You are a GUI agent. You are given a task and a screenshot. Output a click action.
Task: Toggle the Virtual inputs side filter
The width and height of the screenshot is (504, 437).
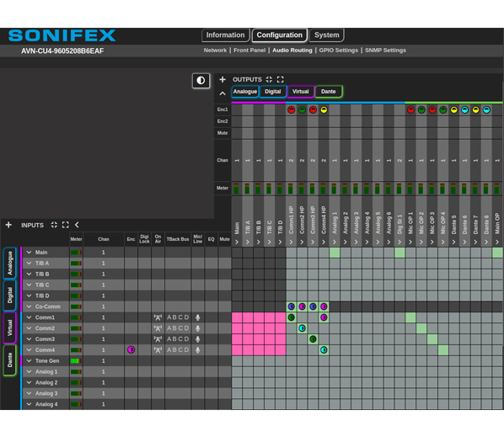click(9, 328)
